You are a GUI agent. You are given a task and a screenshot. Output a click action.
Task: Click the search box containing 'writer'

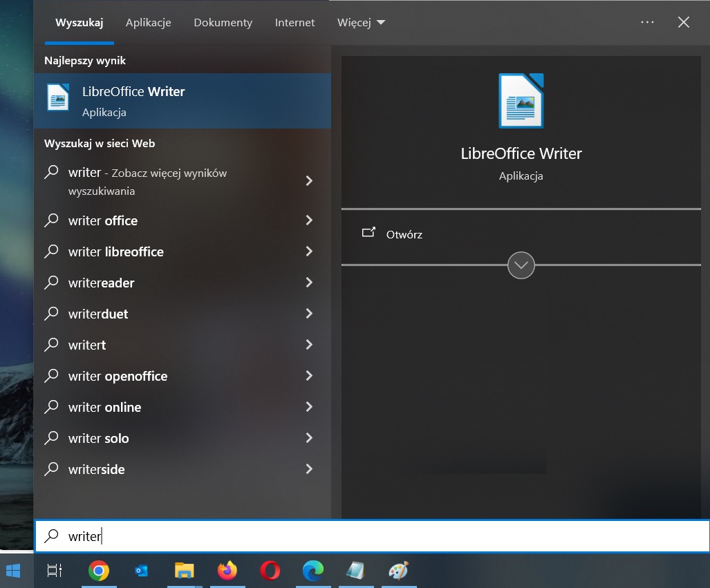(373, 536)
